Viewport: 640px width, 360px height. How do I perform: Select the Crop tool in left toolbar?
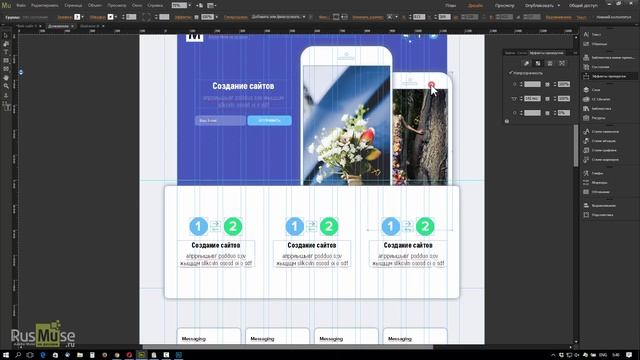point(6,44)
